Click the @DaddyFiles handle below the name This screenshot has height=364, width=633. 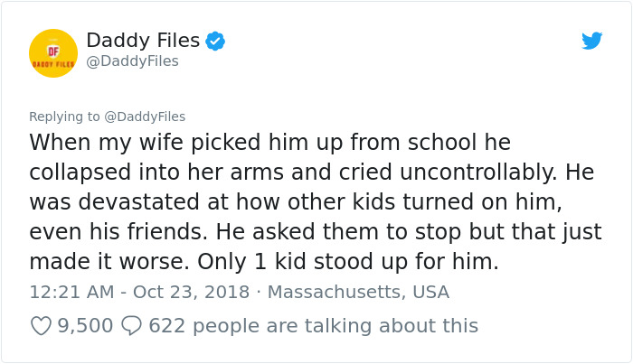point(132,61)
